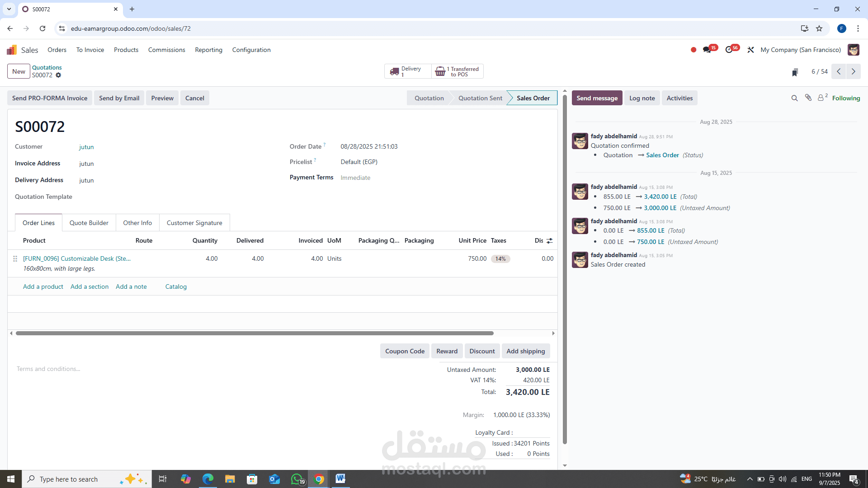Click the Send PRO-FORMA Invoice button
Viewport: 868px width, 488px height.
coord(50,98)
